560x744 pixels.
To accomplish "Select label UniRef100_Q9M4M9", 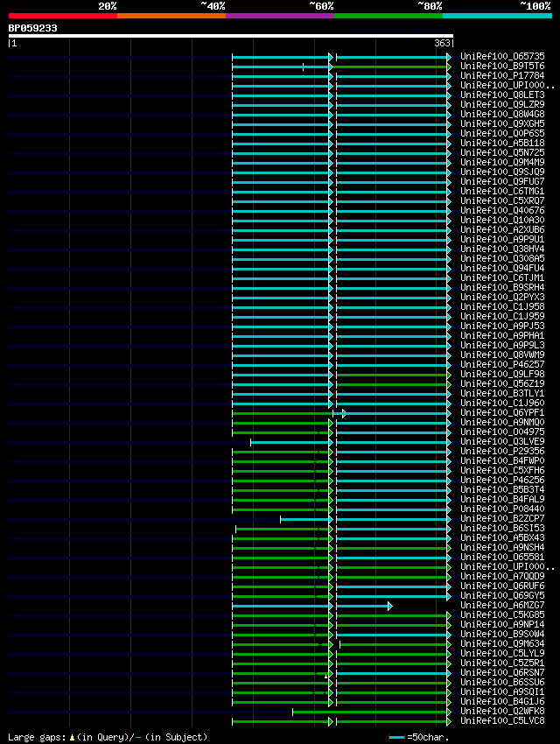I will click(502, 162).
